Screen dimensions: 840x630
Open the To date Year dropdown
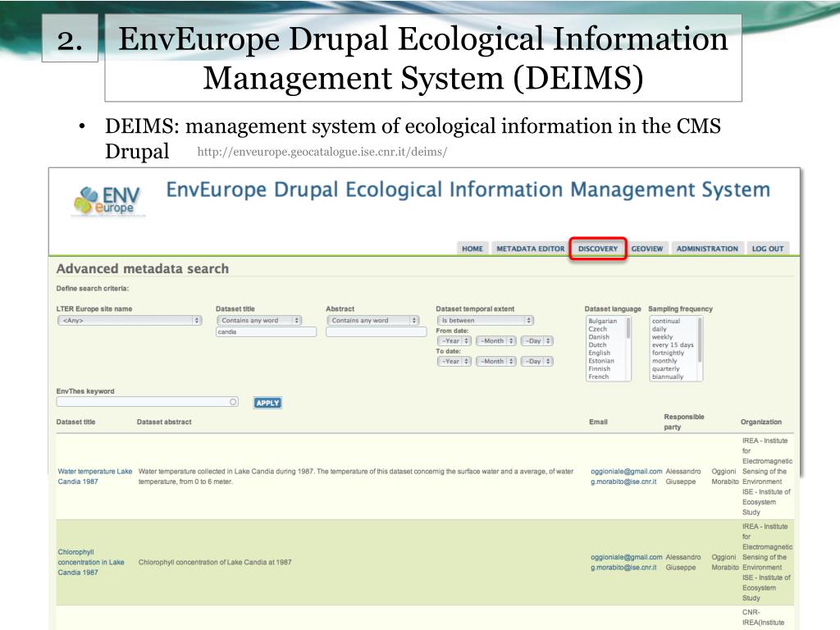(x=454, y=361)
